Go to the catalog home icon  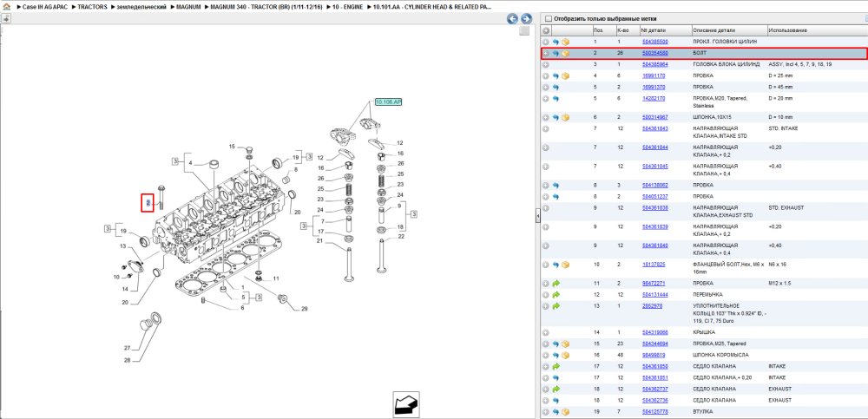7,7
